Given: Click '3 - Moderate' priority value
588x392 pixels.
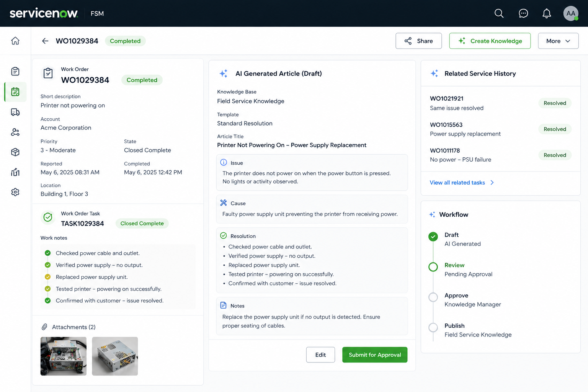Looking at the screenshot, I should 58,150.
